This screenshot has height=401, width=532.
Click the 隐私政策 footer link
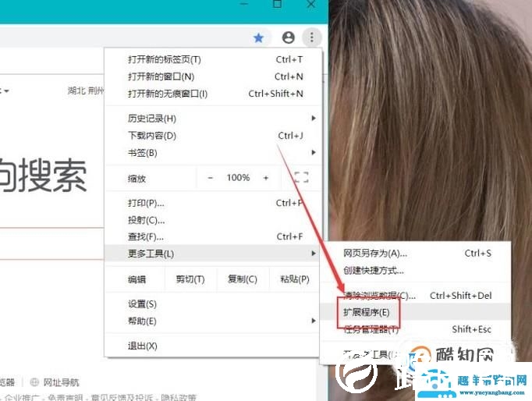[x=179, y=397]
